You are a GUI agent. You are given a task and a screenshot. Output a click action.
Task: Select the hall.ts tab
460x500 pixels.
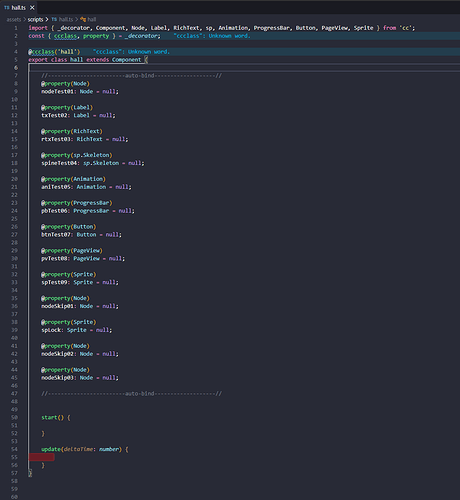(19, 7)
